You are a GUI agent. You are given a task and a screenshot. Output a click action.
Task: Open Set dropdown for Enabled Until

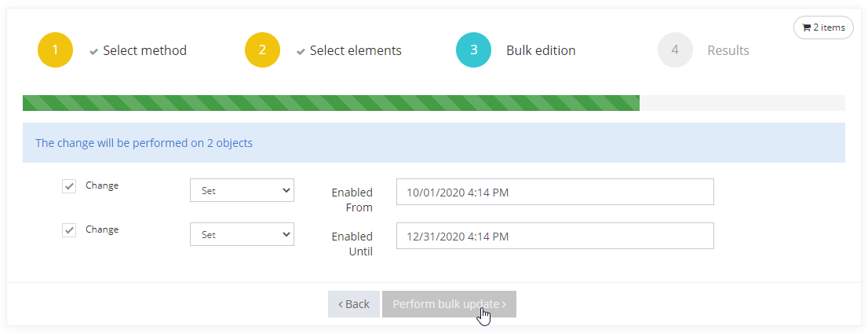click(242, 234)
